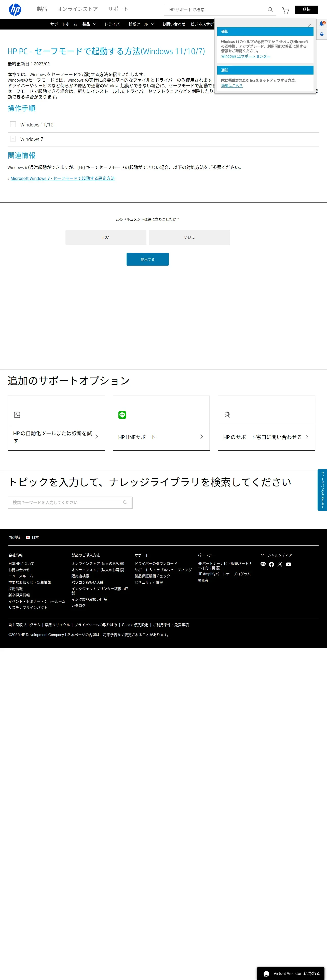Open 製品 in the top header menu
This screenshot has height=980, width=327.
(42, 9)
